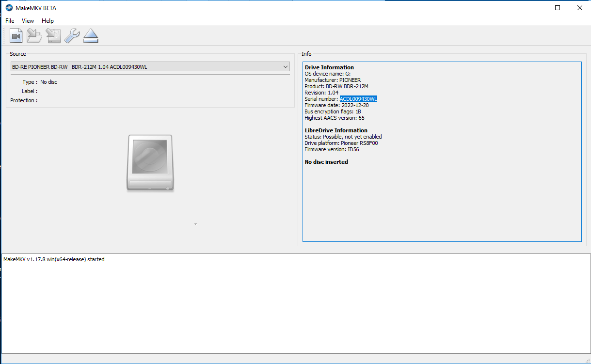Close the MakeMKV window
Image resolution: width=591 pixels, height=364 pixels.
580,8
